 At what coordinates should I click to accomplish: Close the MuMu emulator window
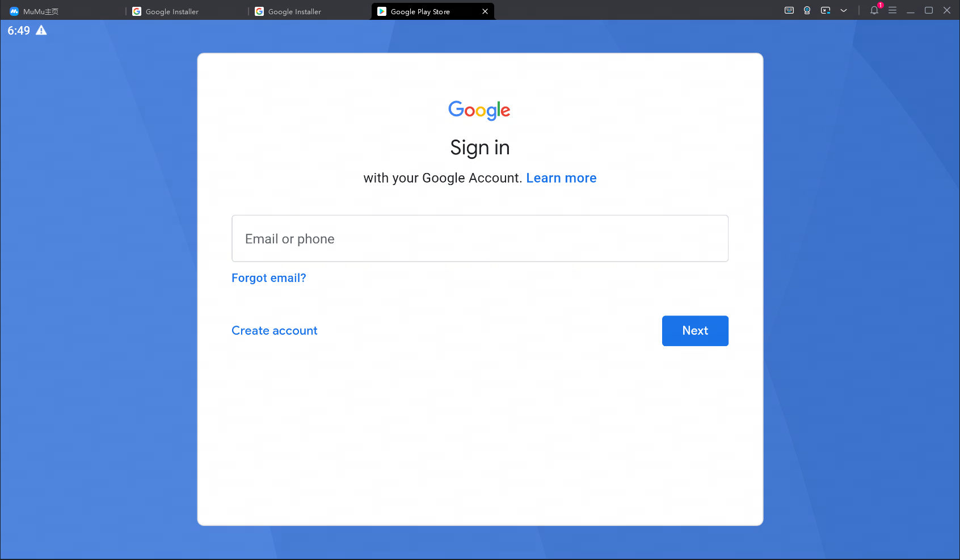click(x=947, y=10)
